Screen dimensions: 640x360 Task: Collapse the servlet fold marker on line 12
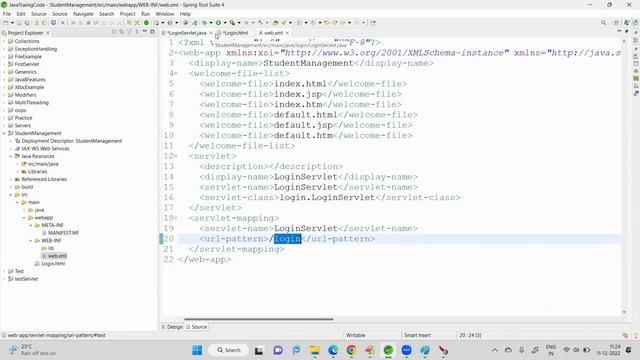point(176,156)
